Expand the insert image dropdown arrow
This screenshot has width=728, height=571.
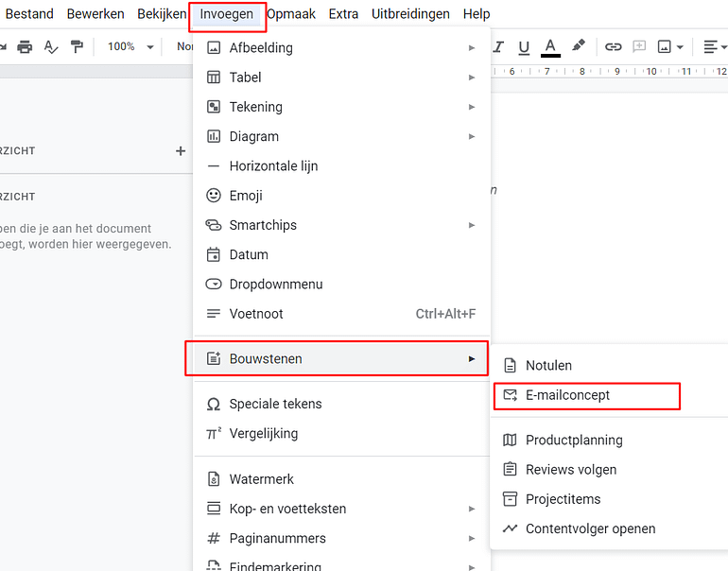[680, 47]
